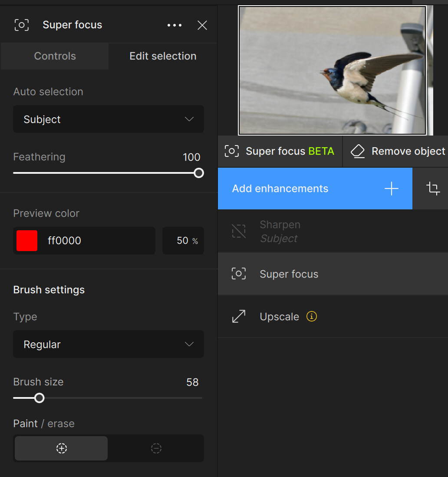
Task: Select the Super focus enhancement row
Action: pos(333,274)
